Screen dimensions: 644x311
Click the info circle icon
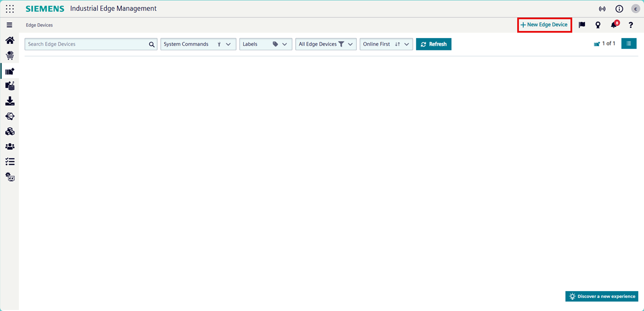[x=619, y=9]
